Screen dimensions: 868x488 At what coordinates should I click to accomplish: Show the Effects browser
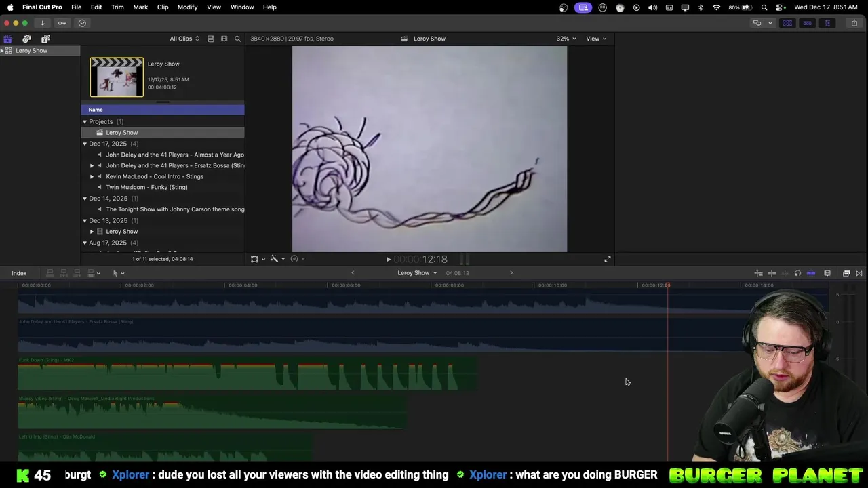846,273
